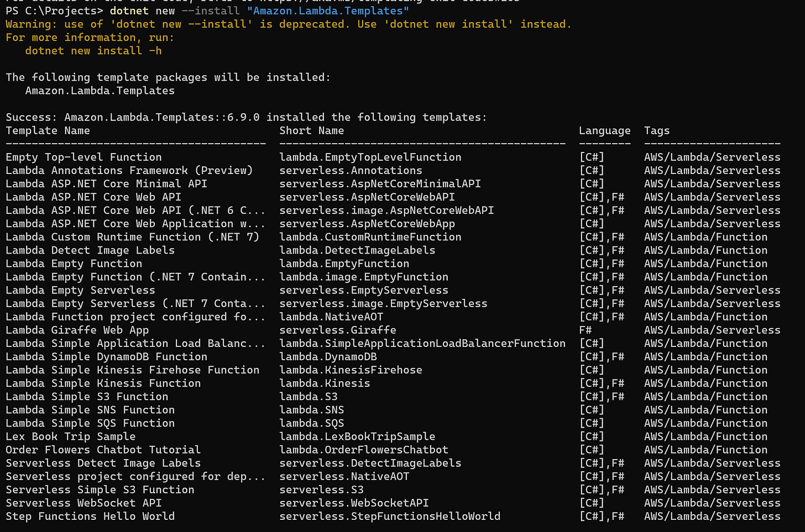Viewport: 805px width, 532px height.
Task: Click the 'F#' language in Giraffe row
Action: 586,330
